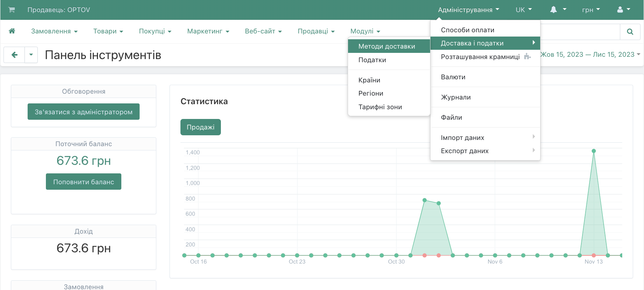Expand the dropdown caret beside back arrow

[x=31, y=55]
